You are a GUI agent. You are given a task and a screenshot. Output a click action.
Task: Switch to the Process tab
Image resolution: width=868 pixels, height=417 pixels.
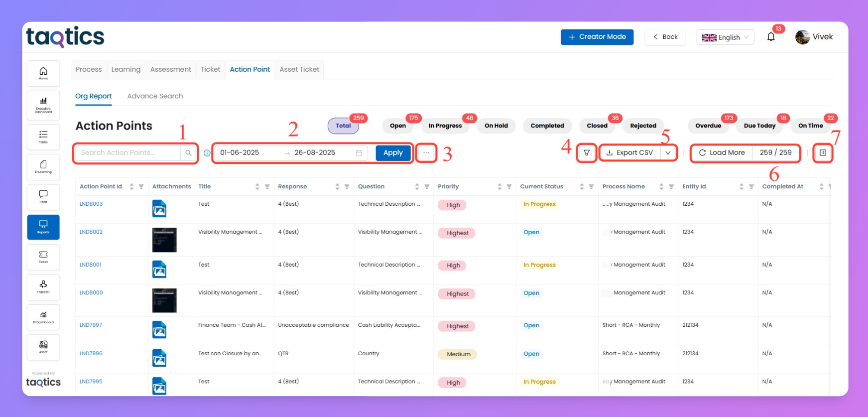point(89,69)
